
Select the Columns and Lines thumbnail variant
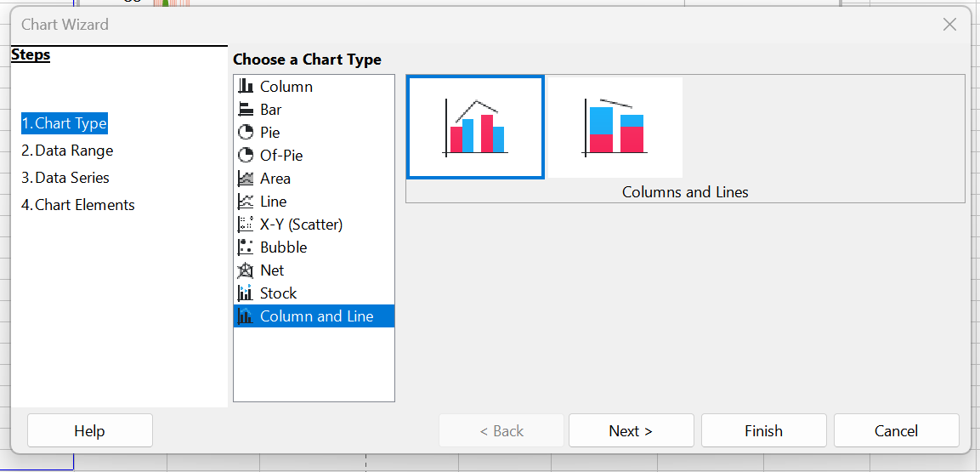click(x=475, y=127)
